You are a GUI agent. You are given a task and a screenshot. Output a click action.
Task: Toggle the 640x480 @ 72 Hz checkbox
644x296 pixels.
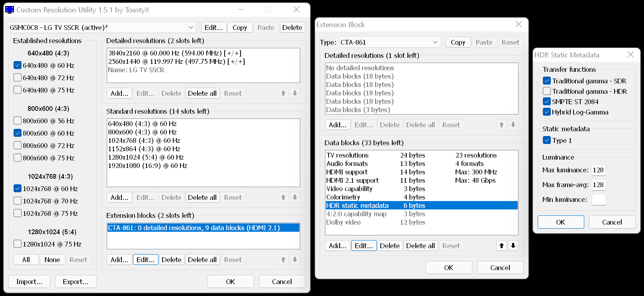pyautogui.click(x=18, y=78)
